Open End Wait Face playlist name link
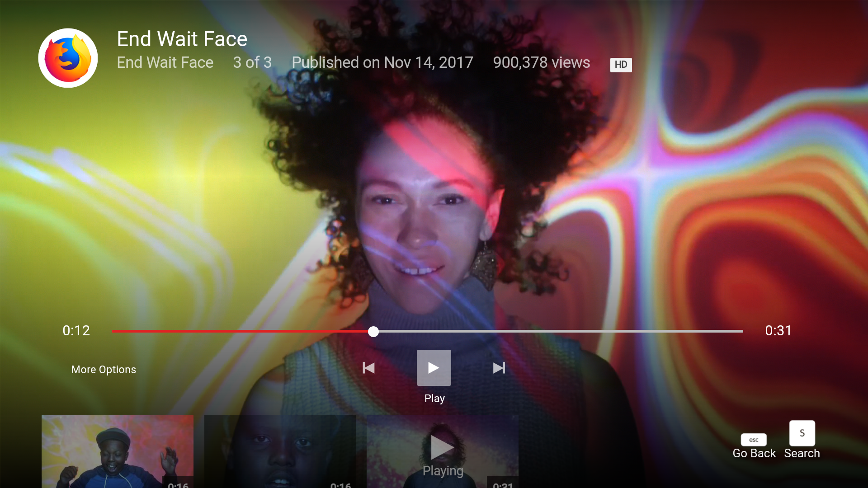The image size is (868, 488). pyautogui.click(x=165, y=62)
